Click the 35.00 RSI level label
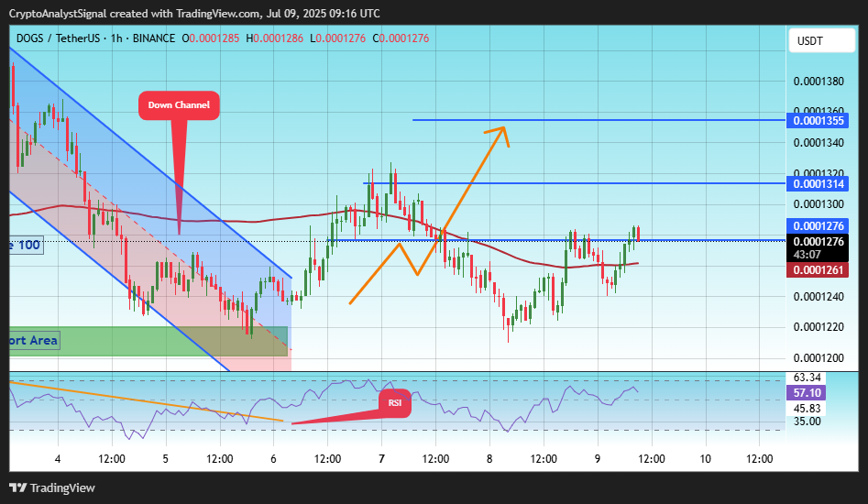The image size is (868, 504). click(808, 421)
